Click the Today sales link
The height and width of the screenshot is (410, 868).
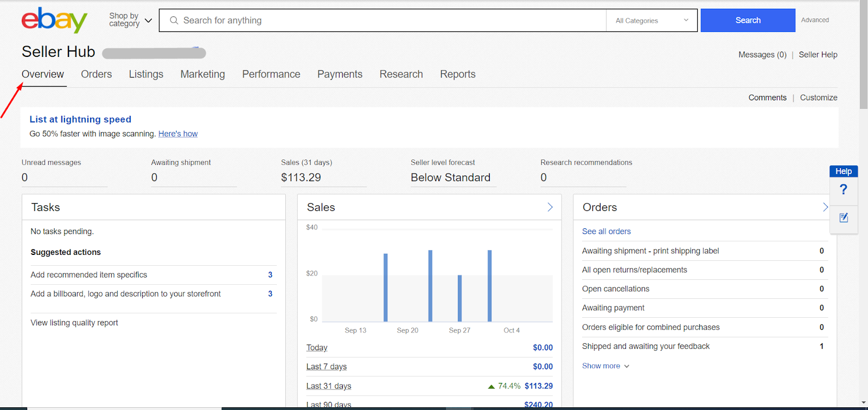(317, 348)
